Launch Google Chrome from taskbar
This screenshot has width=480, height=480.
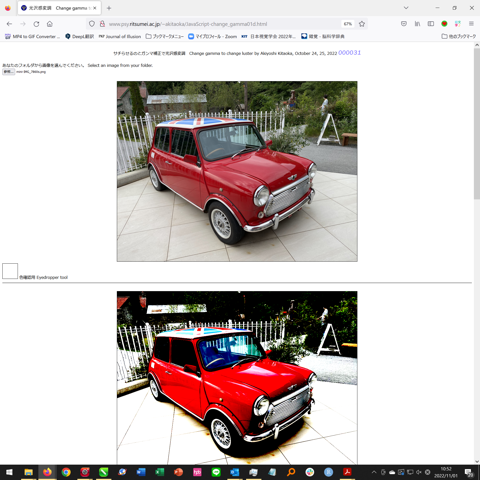point(66,472)
